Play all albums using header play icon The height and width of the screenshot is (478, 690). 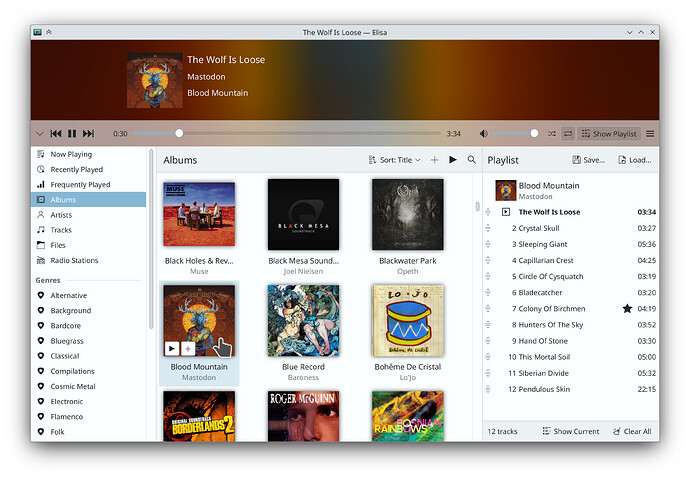tap(453, 160)
